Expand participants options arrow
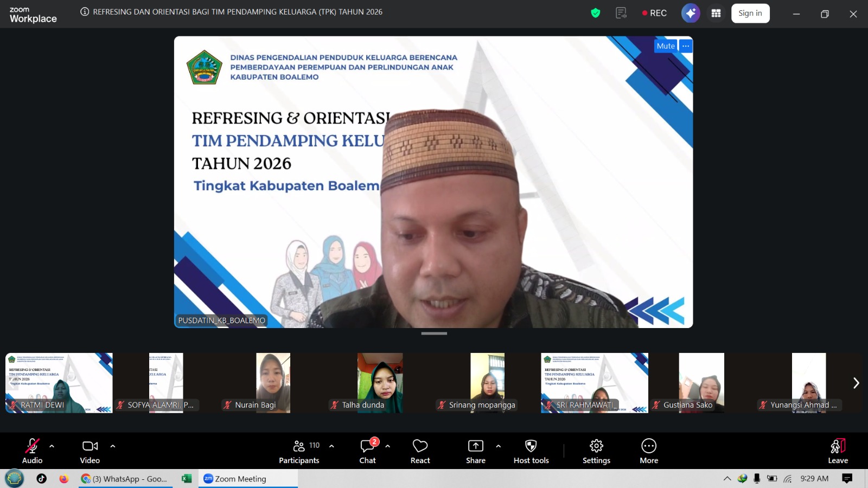 click(x=331, y=446)
